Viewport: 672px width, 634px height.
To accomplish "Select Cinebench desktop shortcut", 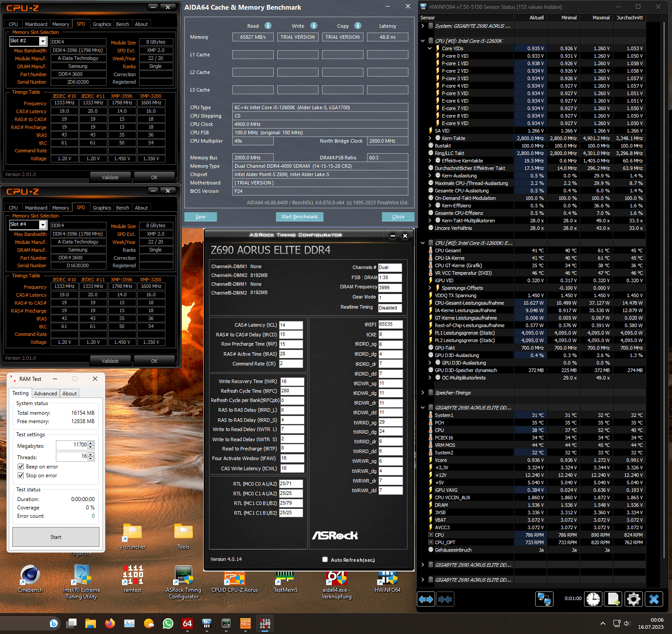I will tap(30, 579).
